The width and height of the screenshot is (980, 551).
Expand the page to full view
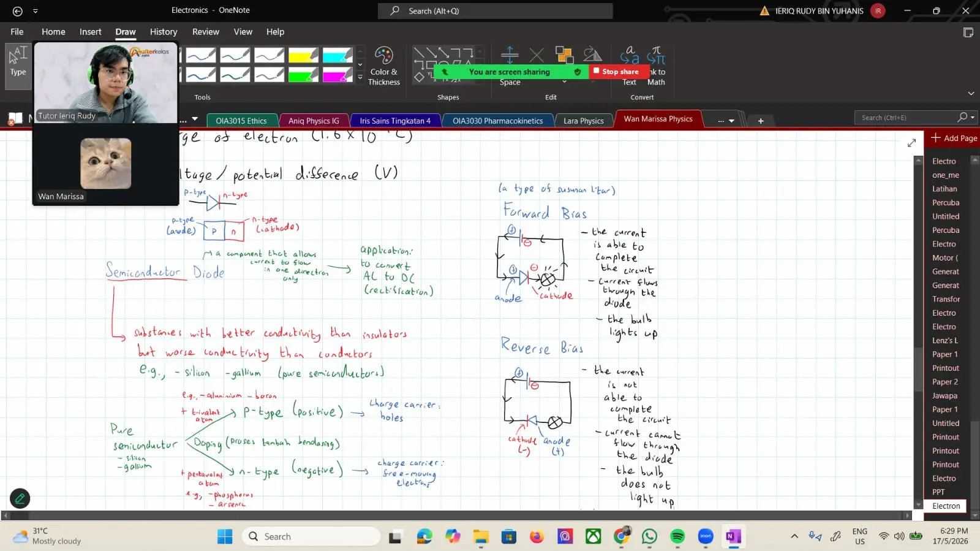tap(911, 143)
